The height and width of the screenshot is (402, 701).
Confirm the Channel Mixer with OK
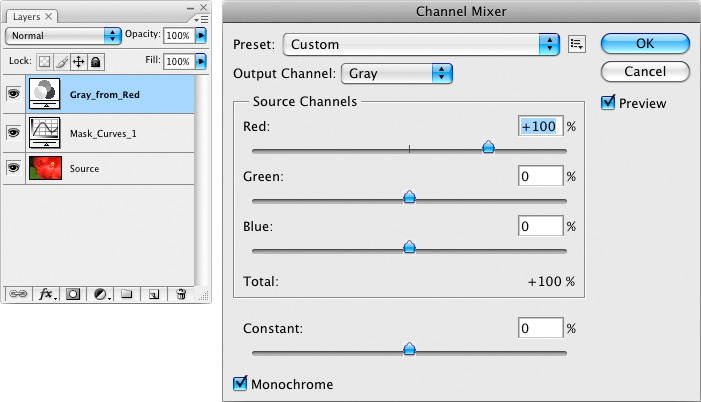(645, 44)
